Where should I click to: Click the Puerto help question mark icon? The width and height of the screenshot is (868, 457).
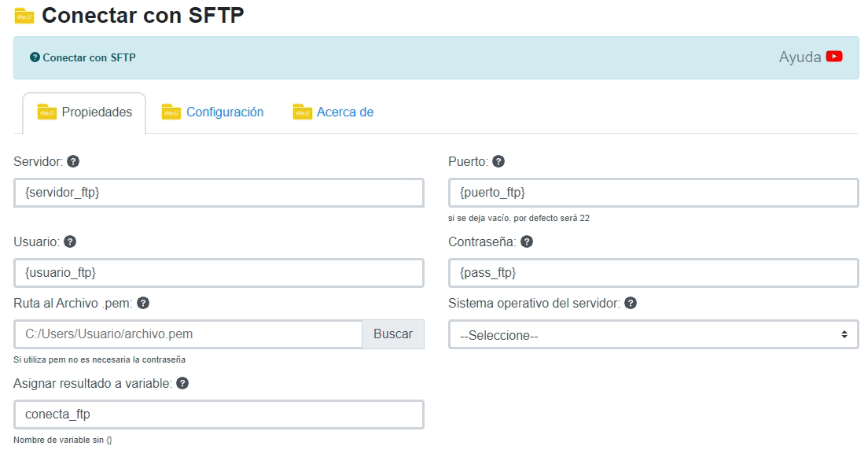point(498,161)
